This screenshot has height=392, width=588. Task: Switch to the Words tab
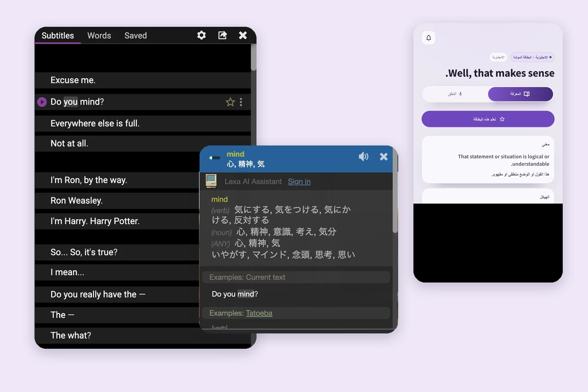99,36
